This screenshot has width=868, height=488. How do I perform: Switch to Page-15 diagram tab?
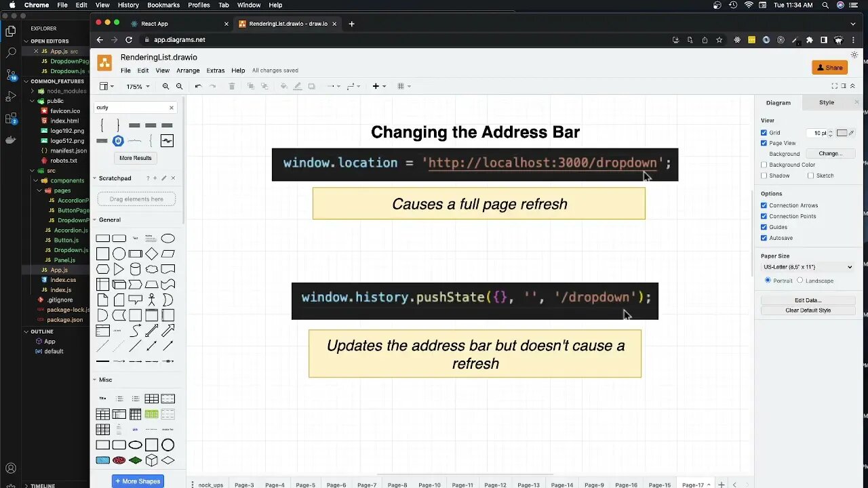(660, 485)
